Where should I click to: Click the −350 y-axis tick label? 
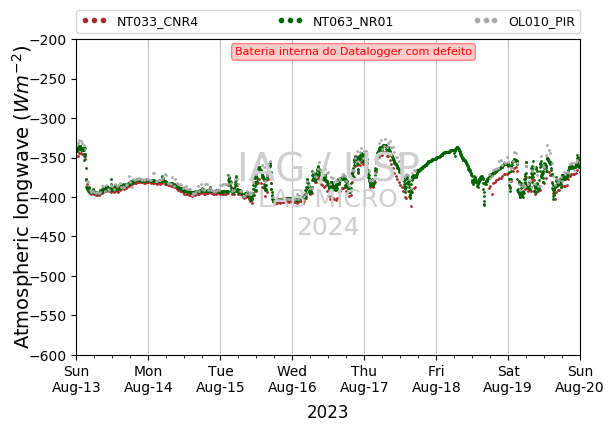(48, 158)
